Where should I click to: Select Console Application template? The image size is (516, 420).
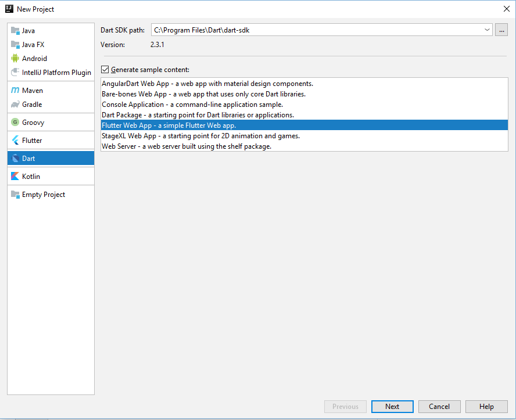tap(304, 105)
